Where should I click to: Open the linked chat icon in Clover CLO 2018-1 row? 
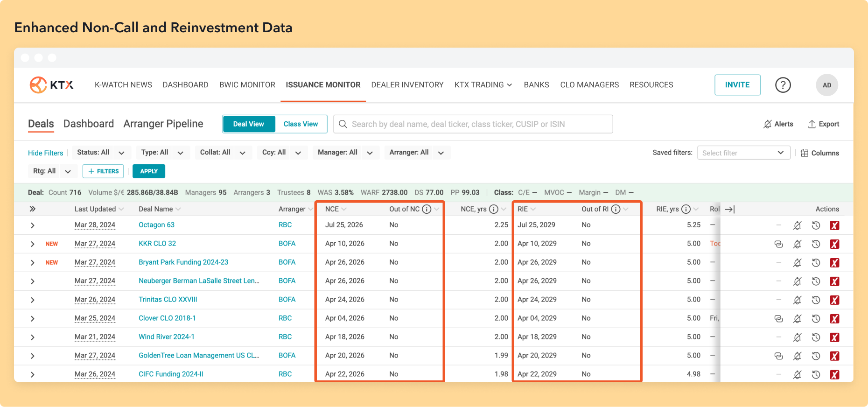coord(778,319)
